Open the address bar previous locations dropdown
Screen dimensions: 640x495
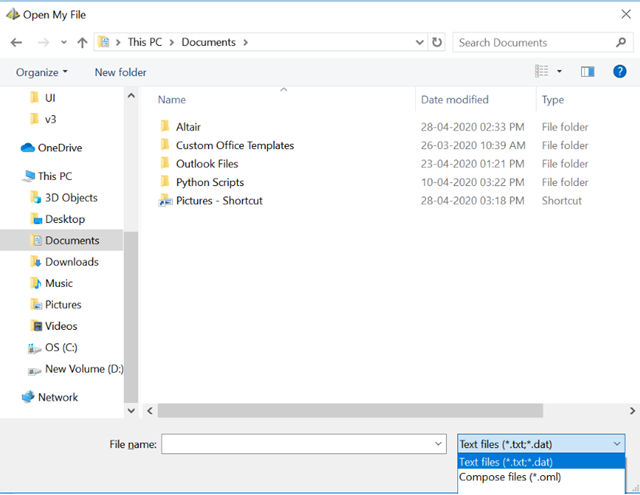pyautogui.click(x=419, y=43)
